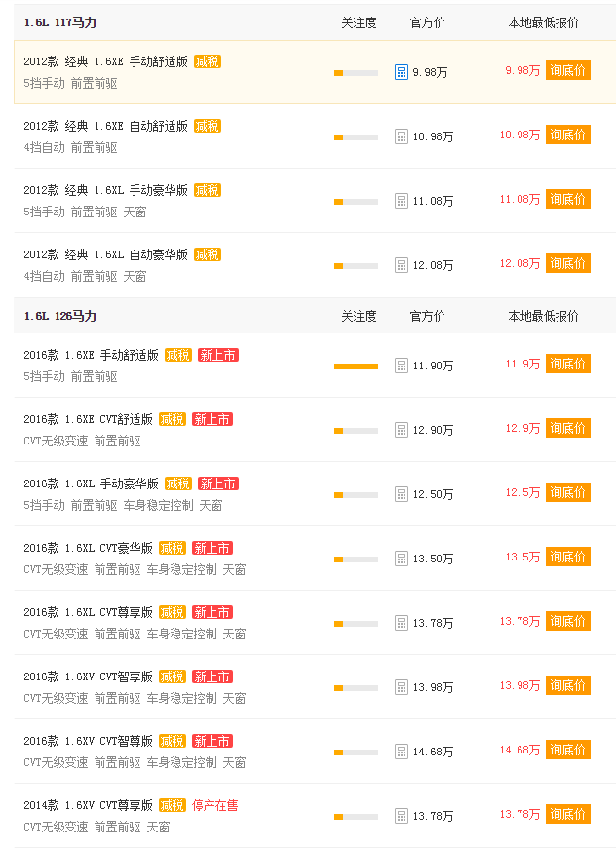Open calculator icon beside 12.08万 price
616x850 pixels.
pyautogui.click(x=402, y=265)
